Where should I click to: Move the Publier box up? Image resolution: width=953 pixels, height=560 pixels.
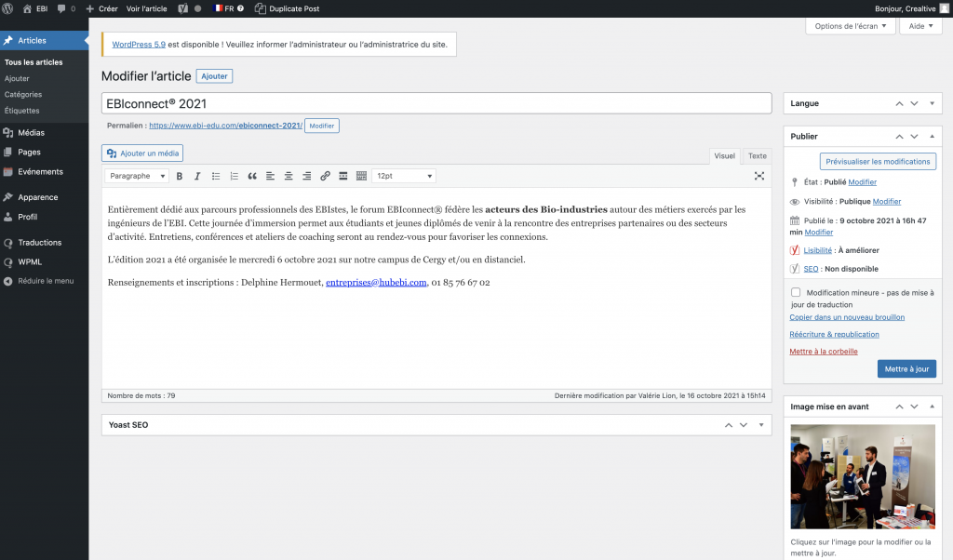tap(900, 137)
